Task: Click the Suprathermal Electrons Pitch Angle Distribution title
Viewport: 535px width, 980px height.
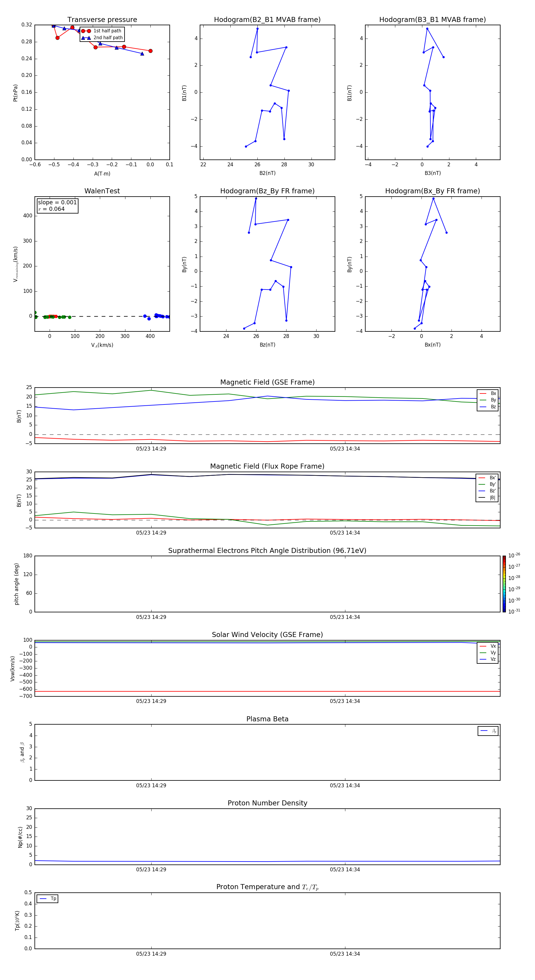Action: [267, 551]
